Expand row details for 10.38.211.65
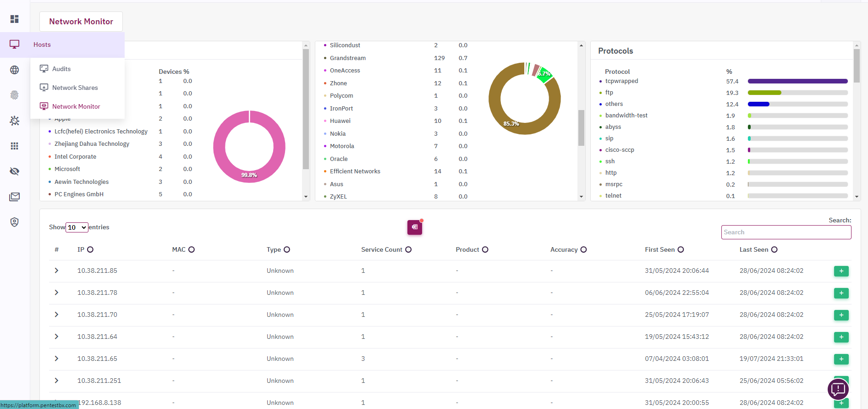868x409 pixels. click(x=56, y=359)
